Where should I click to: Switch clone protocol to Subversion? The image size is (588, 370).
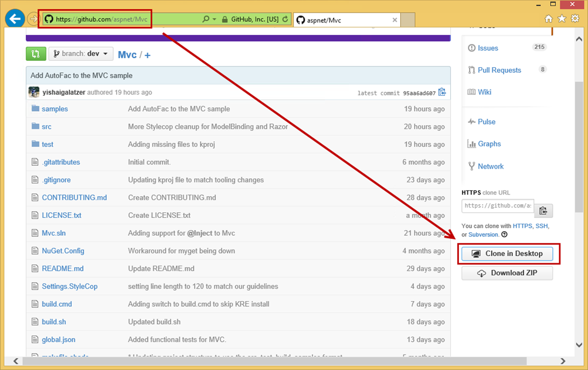click(x=483, y=235)
